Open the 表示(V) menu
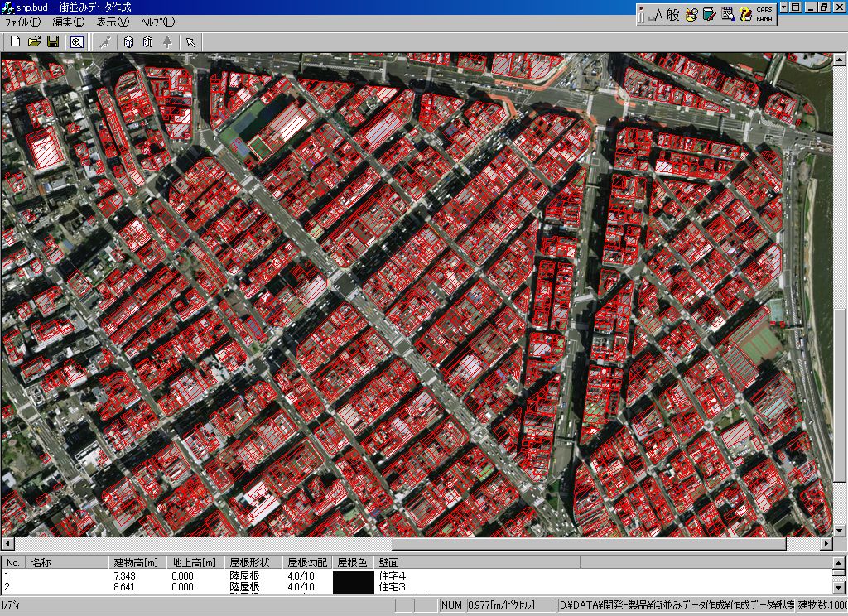The height and width of the screenshot is (616, 848). (113, 22)
